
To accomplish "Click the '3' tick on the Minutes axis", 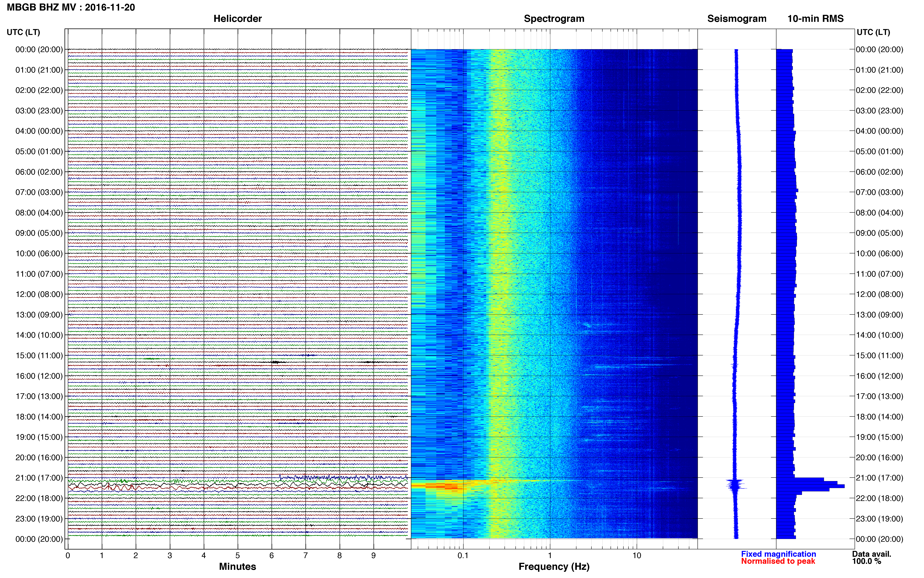I will click(x=170, y=555).
